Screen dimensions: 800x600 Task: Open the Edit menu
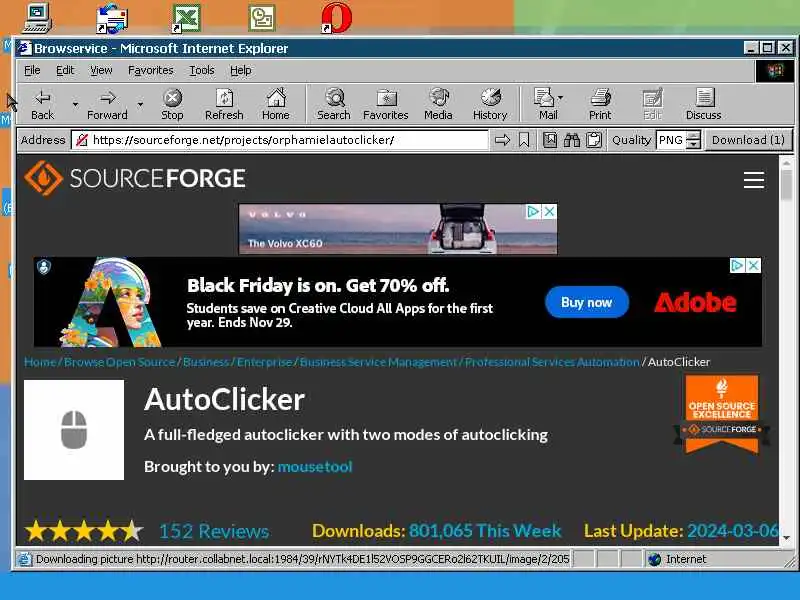65,70
